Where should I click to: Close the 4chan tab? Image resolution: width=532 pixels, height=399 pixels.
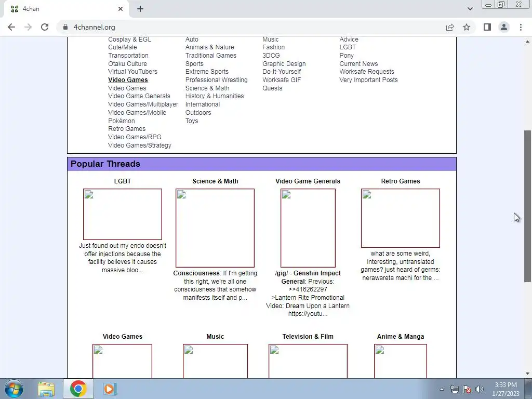[121, 9]
